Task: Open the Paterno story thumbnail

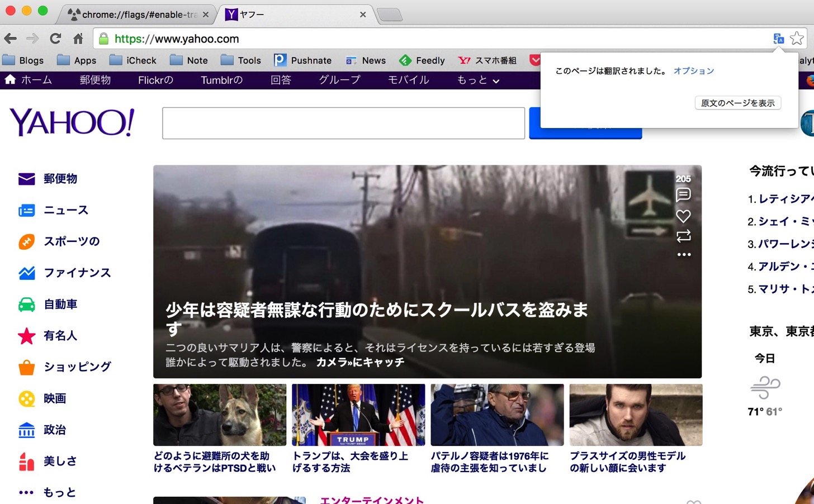Action: pyautogui.click(x=497, y=415)
